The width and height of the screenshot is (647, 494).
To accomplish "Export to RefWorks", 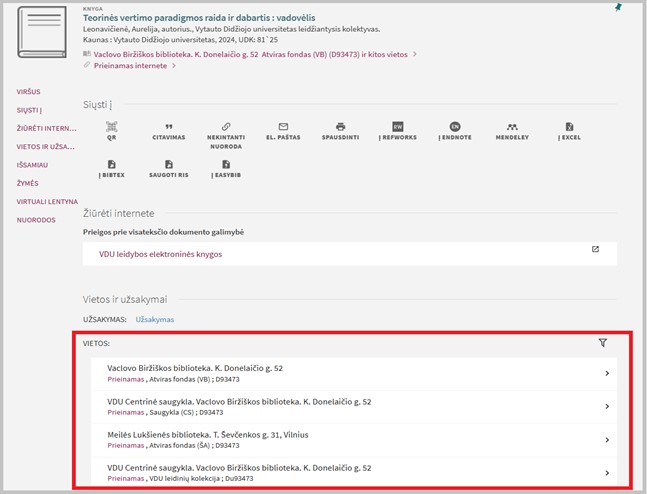I will pyautogui.click(x=397, y=128).
